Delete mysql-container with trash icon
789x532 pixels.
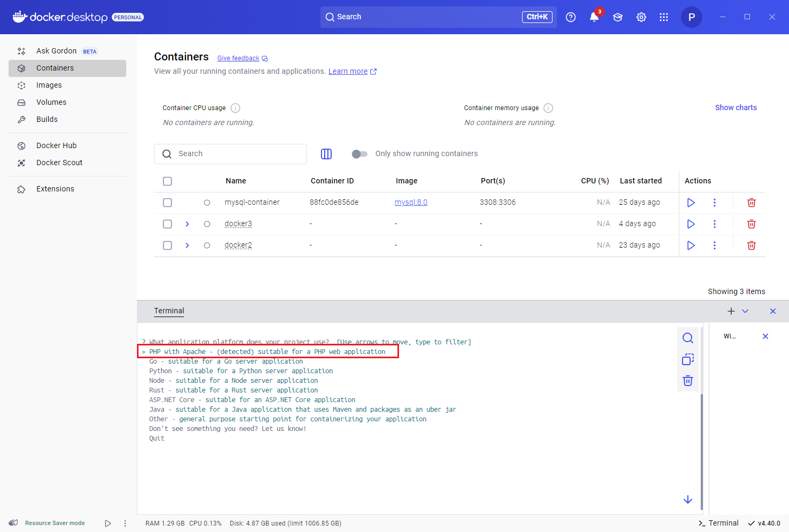coord(752,203)
